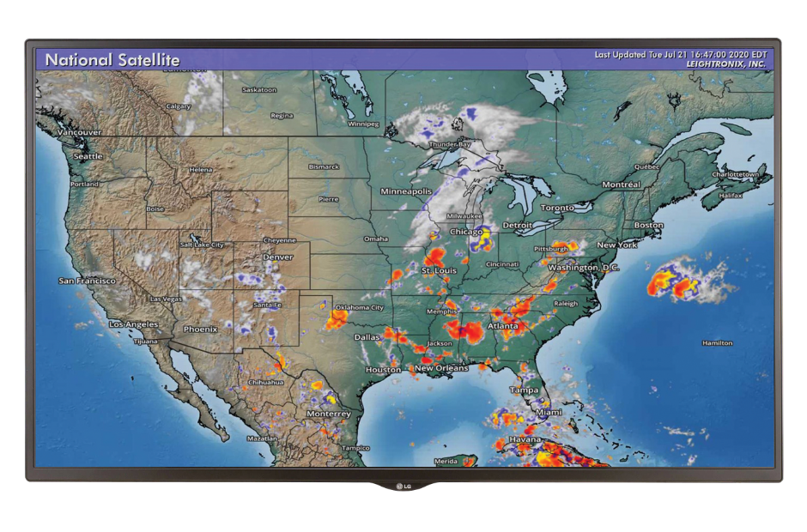Select the Montreal city label
The height and width of the screenshot is (532, 807).
coord(621,184)
